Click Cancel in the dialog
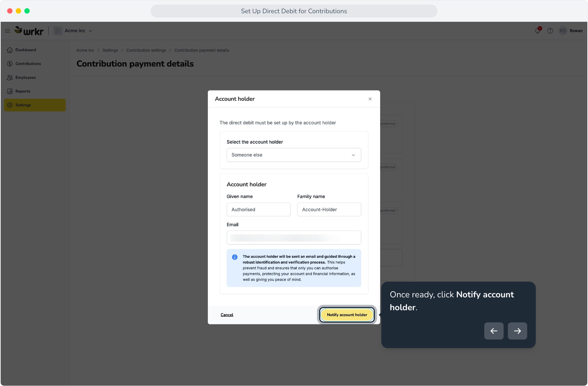The image size is (588, 386). tap(227, 315)
